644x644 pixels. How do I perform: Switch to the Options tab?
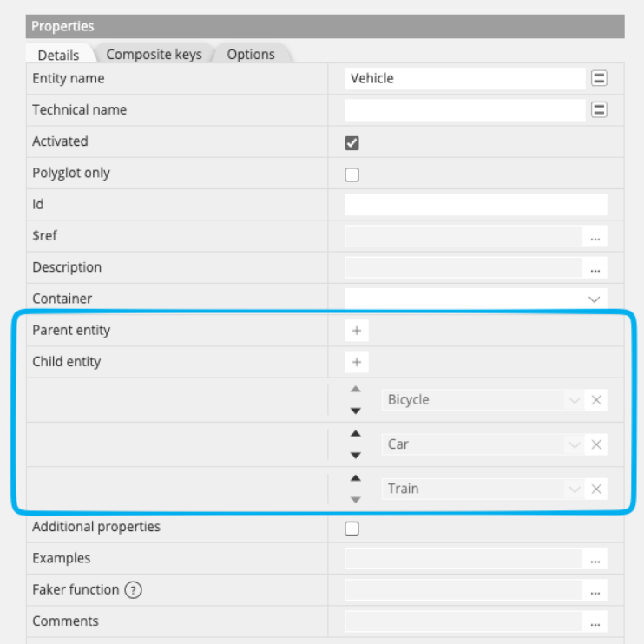[x=251, y=54]
